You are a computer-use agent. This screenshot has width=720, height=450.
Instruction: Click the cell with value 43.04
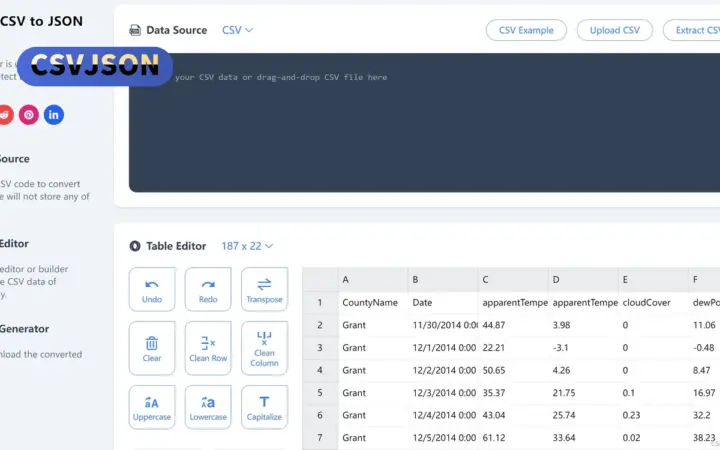pyautogui.click(x=513, y=415)
